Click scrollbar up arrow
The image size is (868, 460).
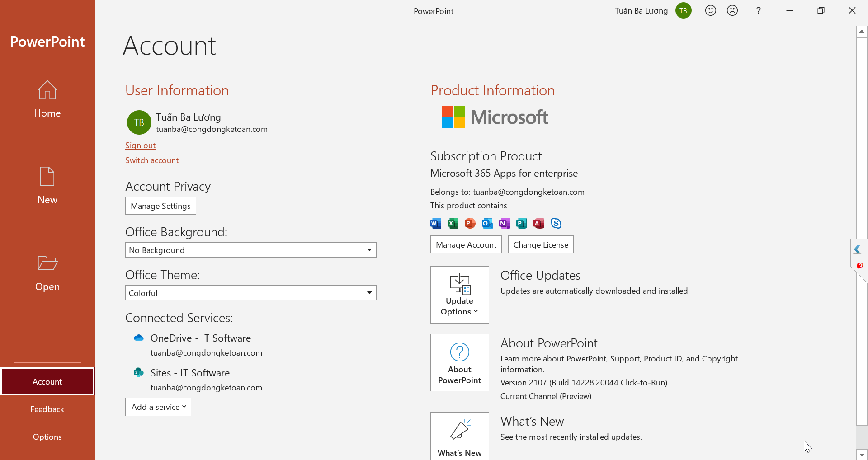pos(862,31)
